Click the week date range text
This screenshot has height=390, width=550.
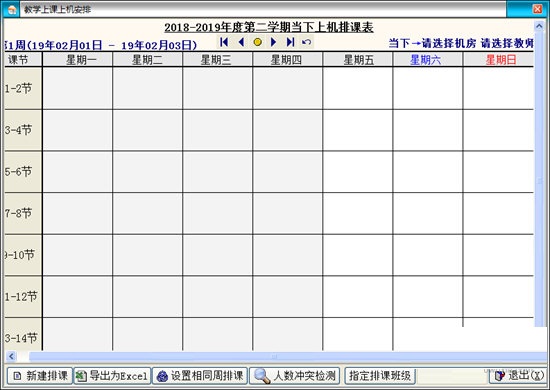(x=101, y=45)
